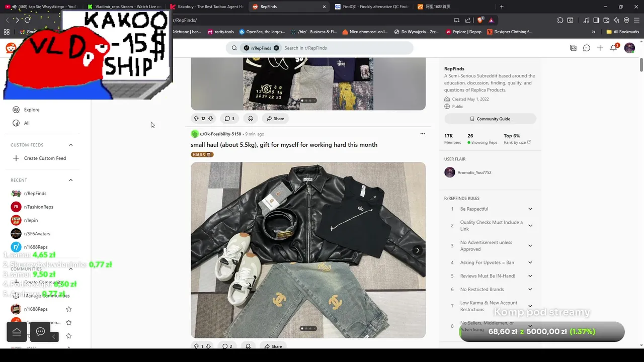
Task: Click the Rank by size link
Action: point(517,142)
